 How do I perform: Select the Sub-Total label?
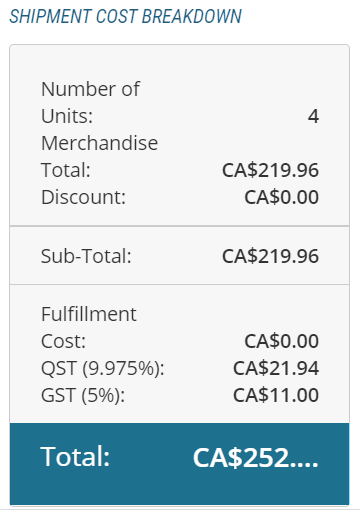pos(86,256)
